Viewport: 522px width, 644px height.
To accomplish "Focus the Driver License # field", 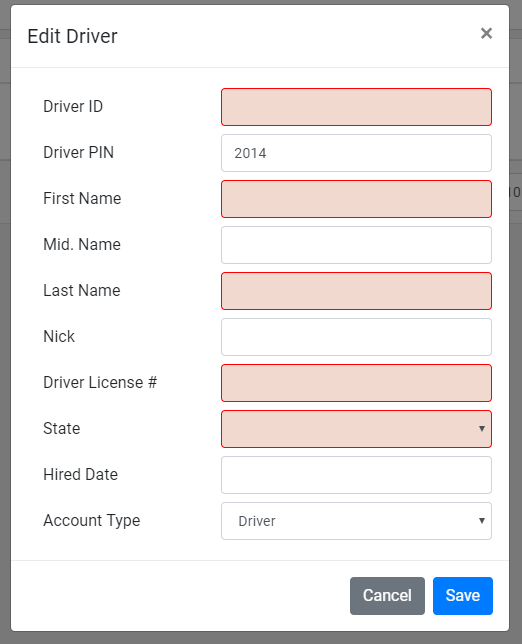I will (356, 383).
